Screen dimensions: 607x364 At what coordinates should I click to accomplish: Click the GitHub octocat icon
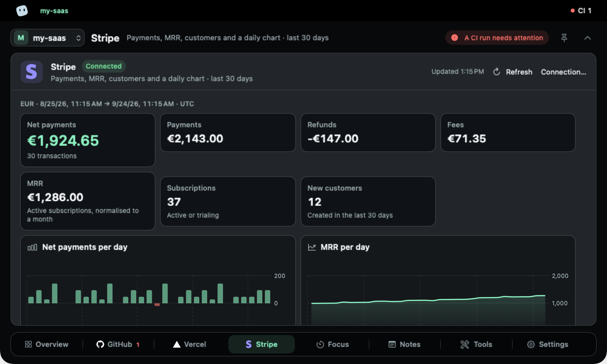[x=100, y=344]
